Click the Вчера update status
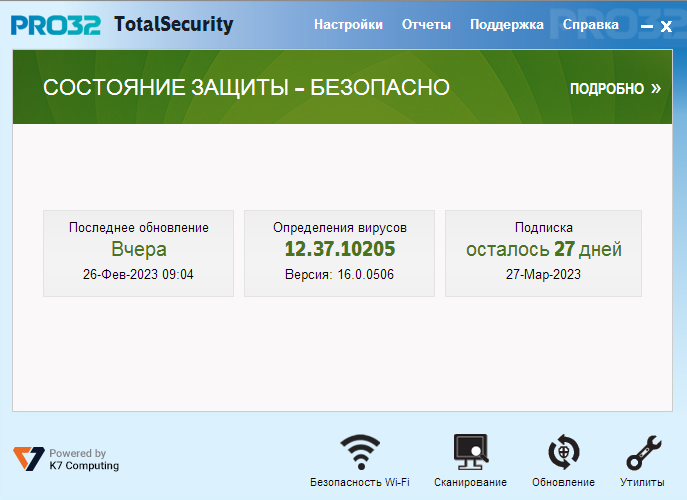Image resolution: width=687 pixels, height=500 pixels. 139,249
